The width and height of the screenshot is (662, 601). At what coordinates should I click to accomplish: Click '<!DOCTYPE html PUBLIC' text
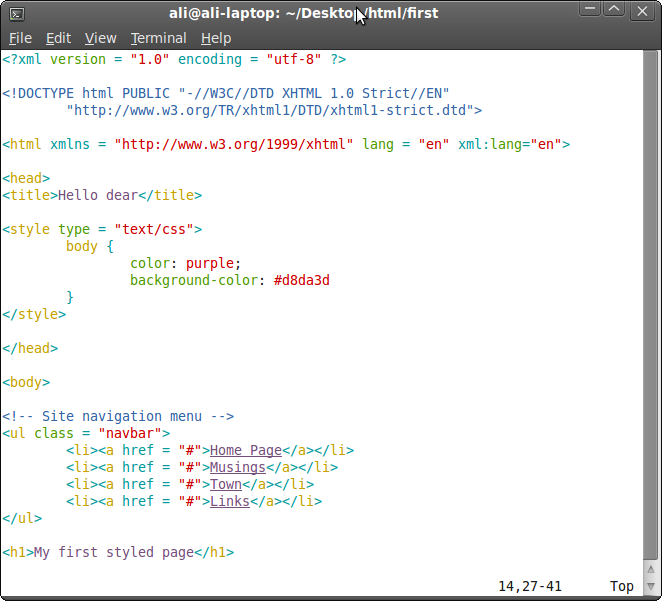click(86, 93)
